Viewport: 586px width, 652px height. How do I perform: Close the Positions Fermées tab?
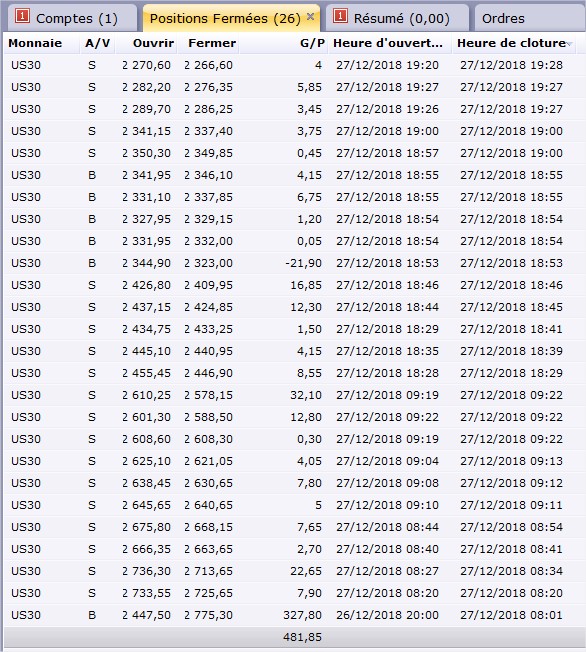(310, 17)
